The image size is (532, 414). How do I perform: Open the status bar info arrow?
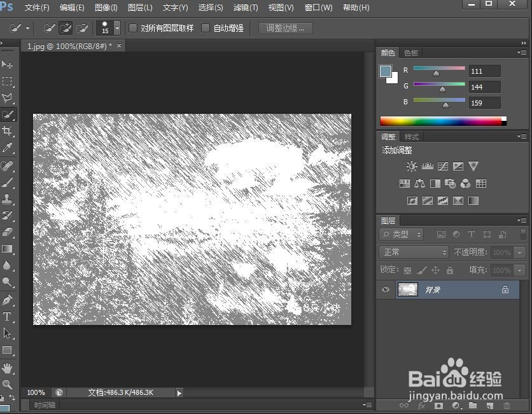179,392
